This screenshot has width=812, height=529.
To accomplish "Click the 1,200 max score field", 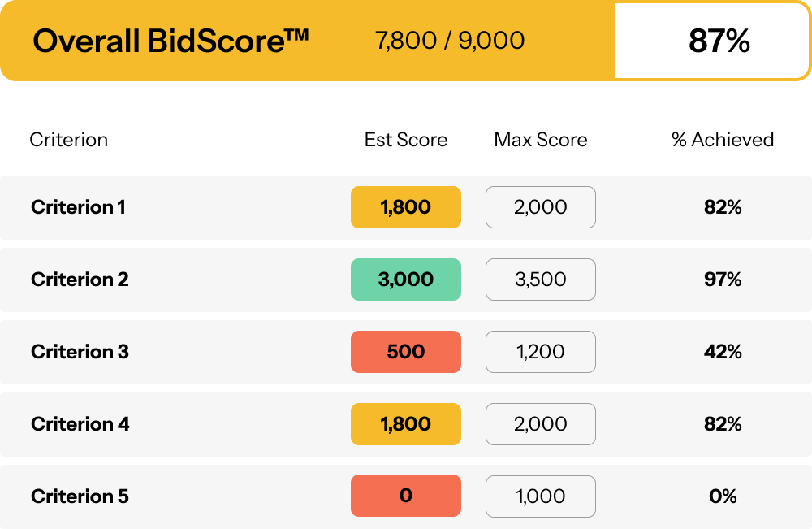I will pyautogui.click(x=541, y=352).
